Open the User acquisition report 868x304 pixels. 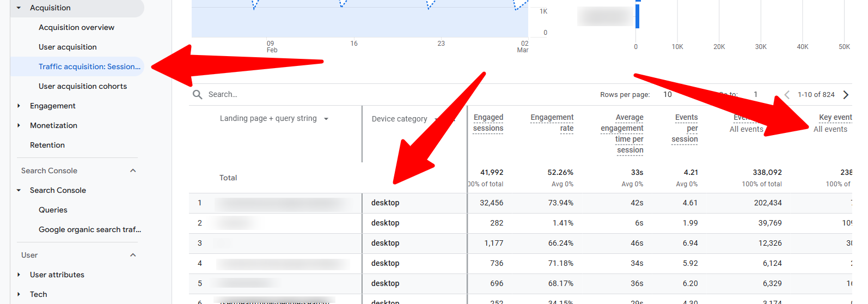(x=68, y=47)
